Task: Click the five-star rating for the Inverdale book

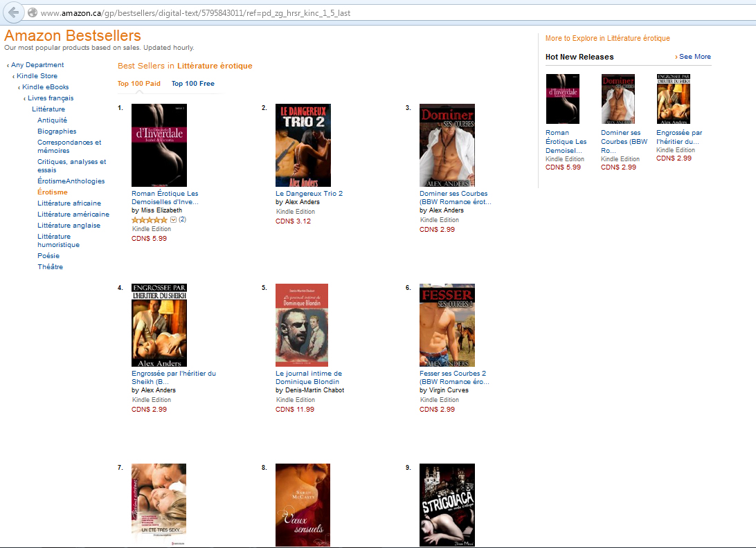Action: coord(150,220)
